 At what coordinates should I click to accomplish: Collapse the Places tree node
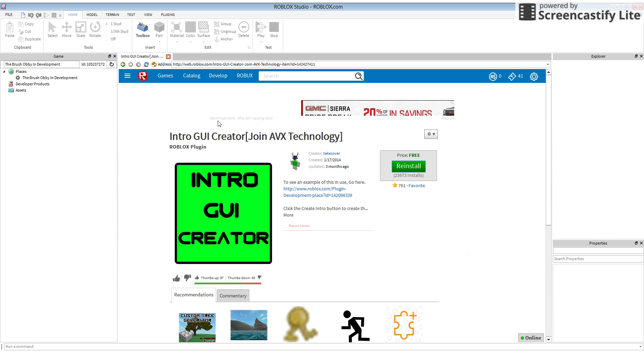[x=4, y=72]
